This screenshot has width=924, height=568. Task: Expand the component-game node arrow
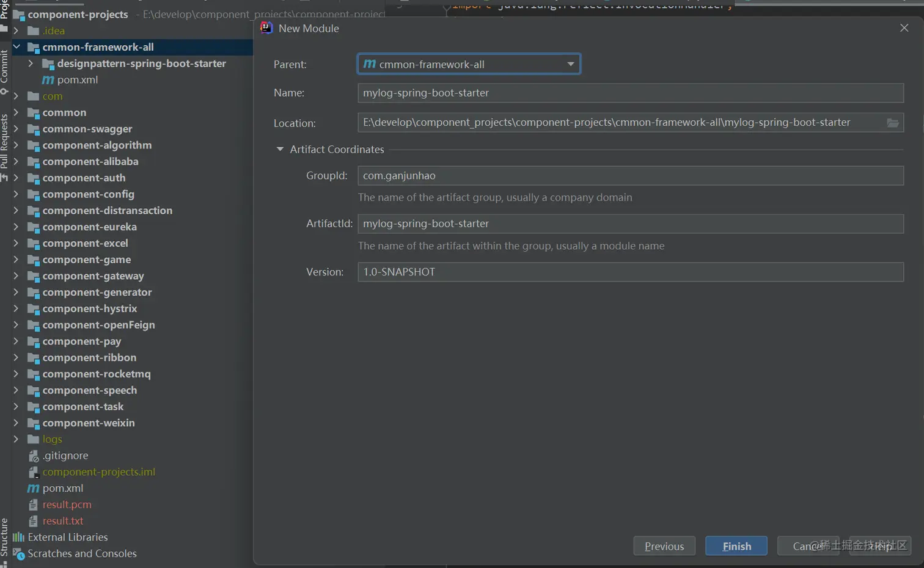pyautogui.click(x=16, y=260)
